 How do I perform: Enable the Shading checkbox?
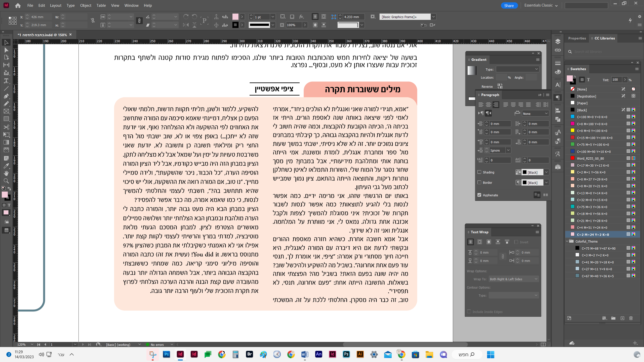tap(479, 172)
